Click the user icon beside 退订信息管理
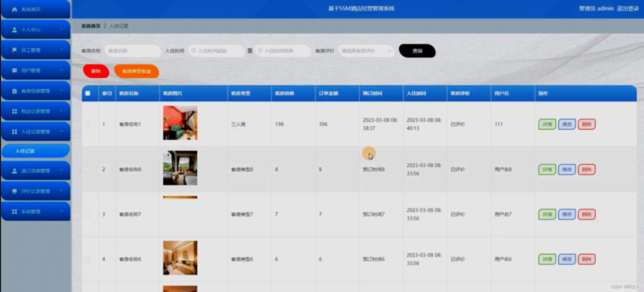This screenshot has height=292, width=644. tap(14, 171)
